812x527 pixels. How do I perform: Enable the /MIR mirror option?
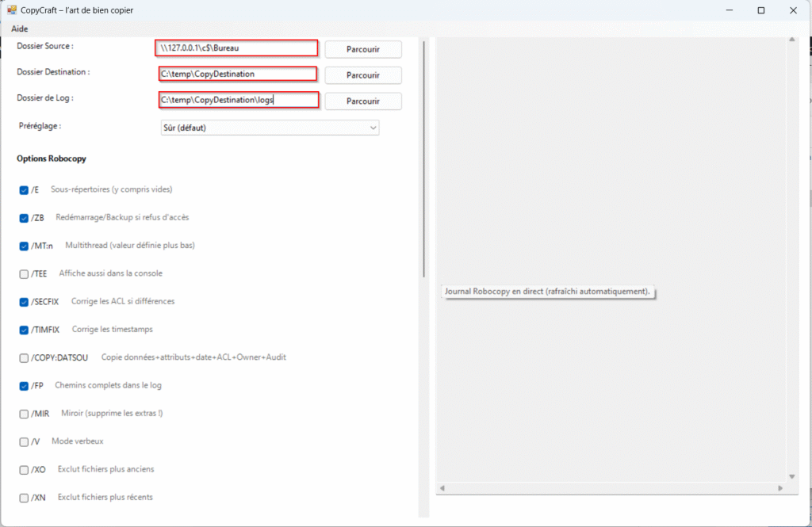point(24,414)
